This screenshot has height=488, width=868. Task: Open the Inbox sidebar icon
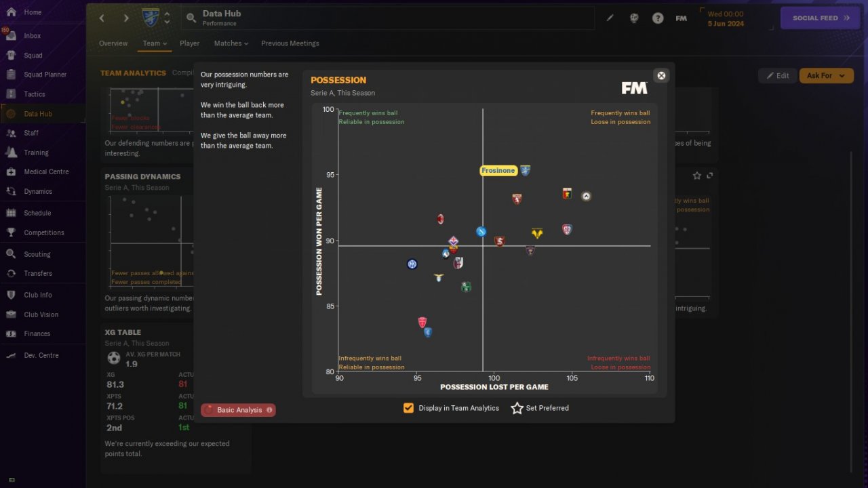11,36
